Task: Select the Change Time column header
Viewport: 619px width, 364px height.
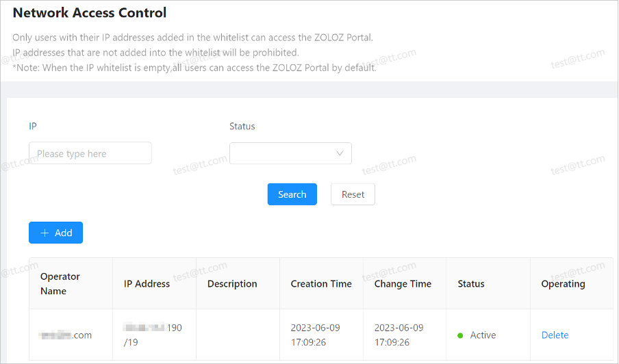Action: click(x=403, y=283)
